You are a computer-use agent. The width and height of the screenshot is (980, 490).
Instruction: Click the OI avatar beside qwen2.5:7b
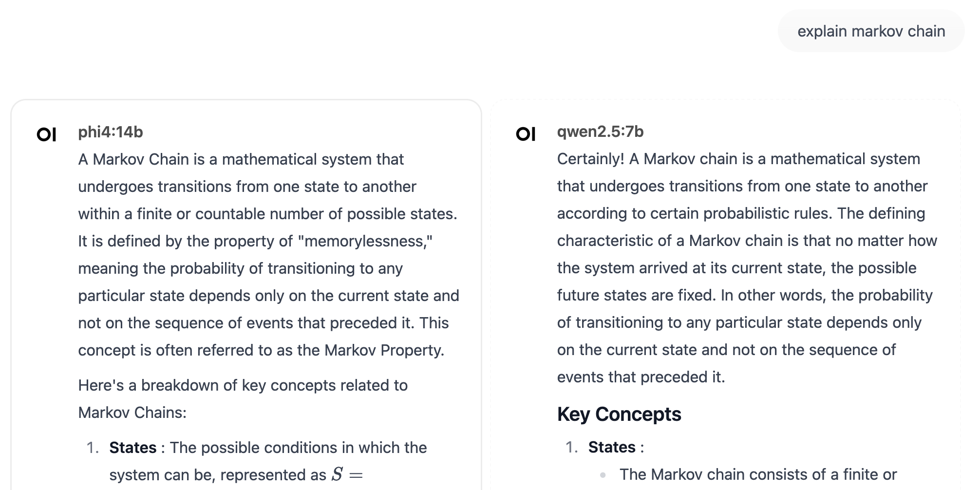[526, 133]
